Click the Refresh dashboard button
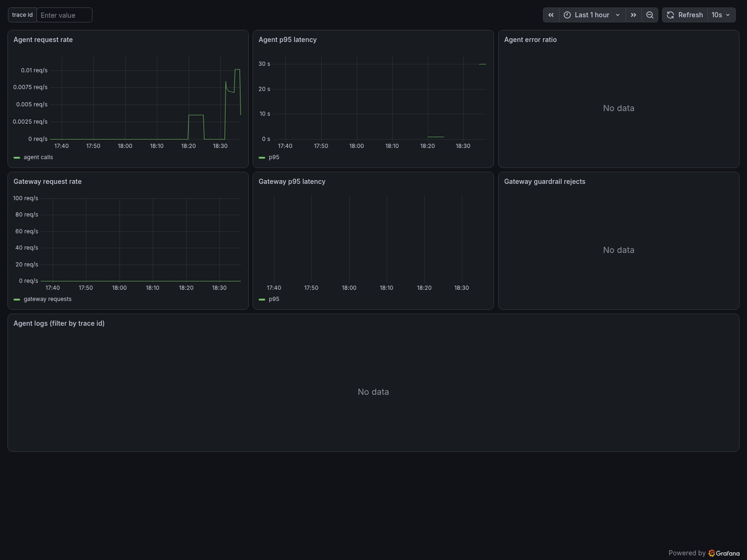This screenshot has width=747, height=560. click(x=685, y=15)
